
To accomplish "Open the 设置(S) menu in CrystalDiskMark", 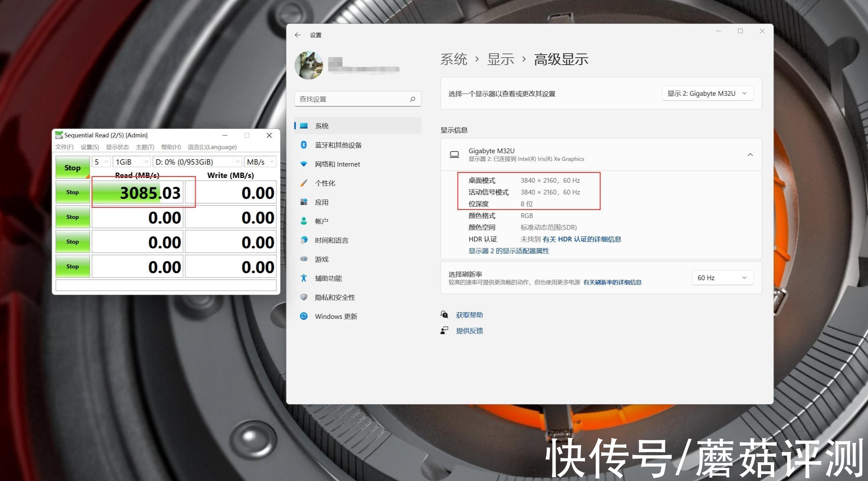I will (90, 147).
